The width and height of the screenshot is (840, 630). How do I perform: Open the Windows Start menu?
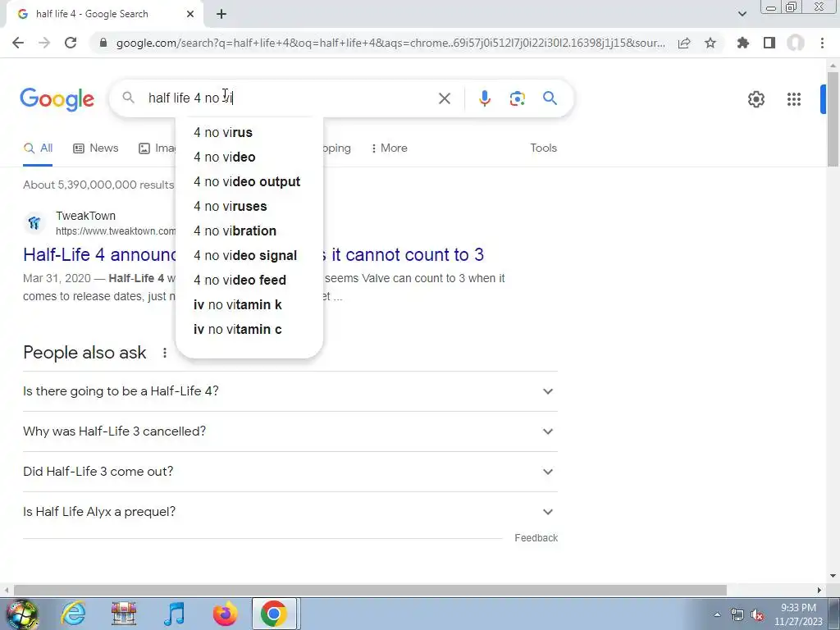[22, 614]
